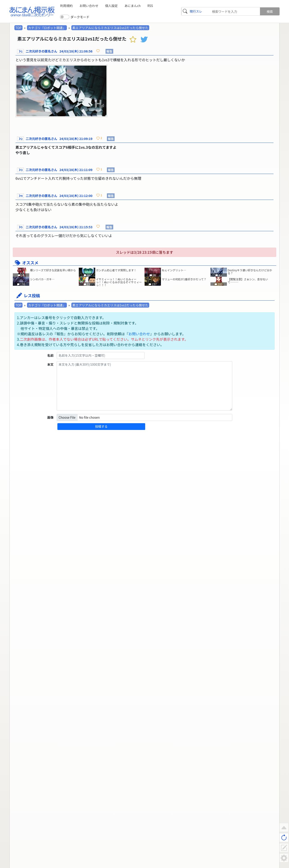The height and width of the screenshot is (868, 289).
Task: Click TOP in the upper breadcrumb
Action: 18,28
